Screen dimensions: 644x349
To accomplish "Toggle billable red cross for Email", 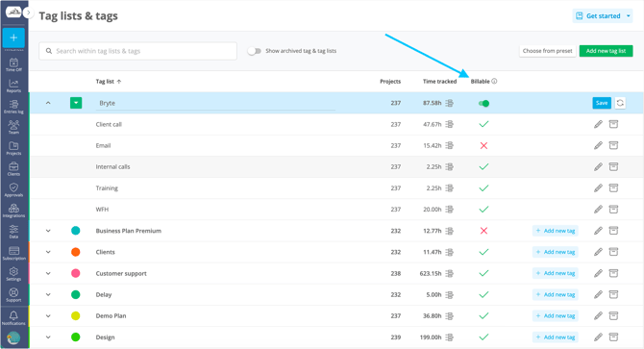I will point(483,145).
